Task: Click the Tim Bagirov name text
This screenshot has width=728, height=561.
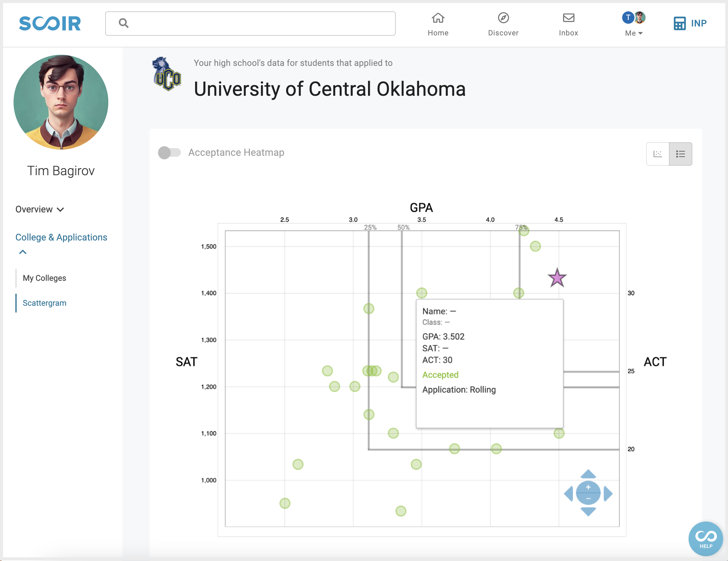Action: (61, 171)
